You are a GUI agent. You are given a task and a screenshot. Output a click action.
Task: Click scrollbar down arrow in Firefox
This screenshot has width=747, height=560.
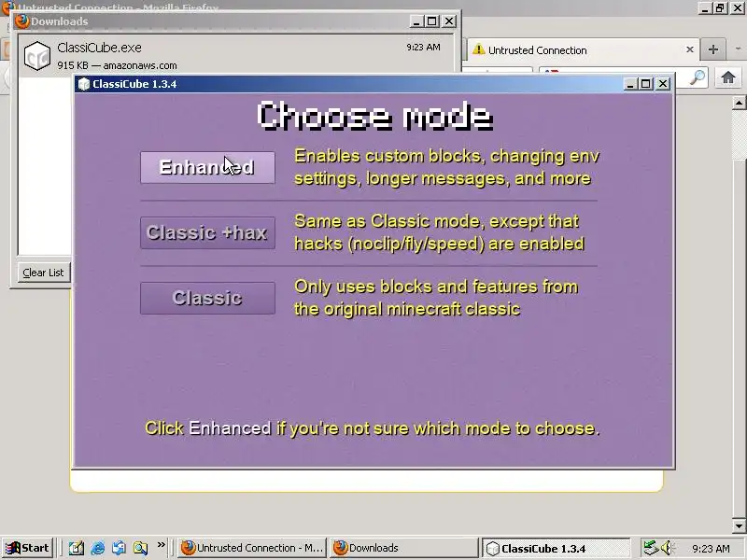click(739, 525)
